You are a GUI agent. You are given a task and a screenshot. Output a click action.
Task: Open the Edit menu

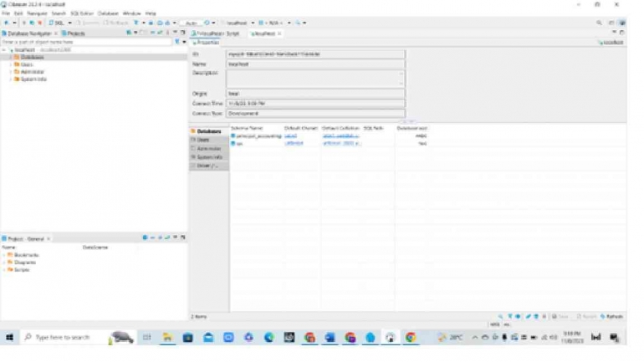click(x=18, y=13)
